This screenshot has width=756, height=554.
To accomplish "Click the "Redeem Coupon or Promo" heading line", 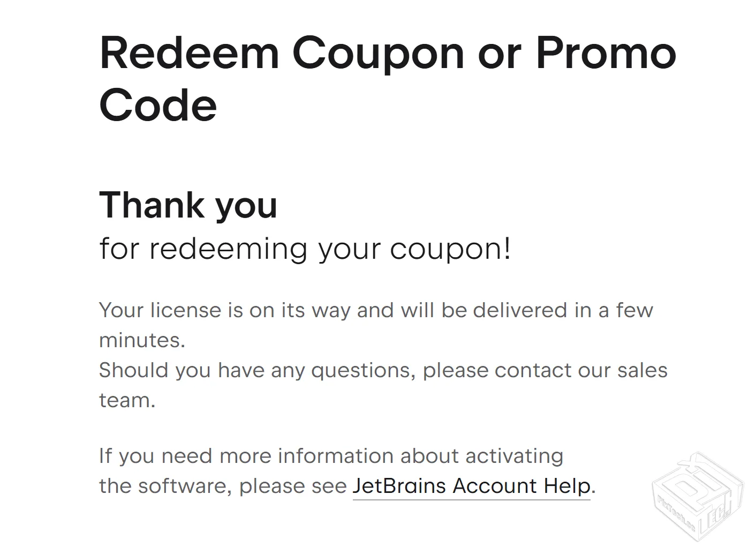I will click(388, 54).
